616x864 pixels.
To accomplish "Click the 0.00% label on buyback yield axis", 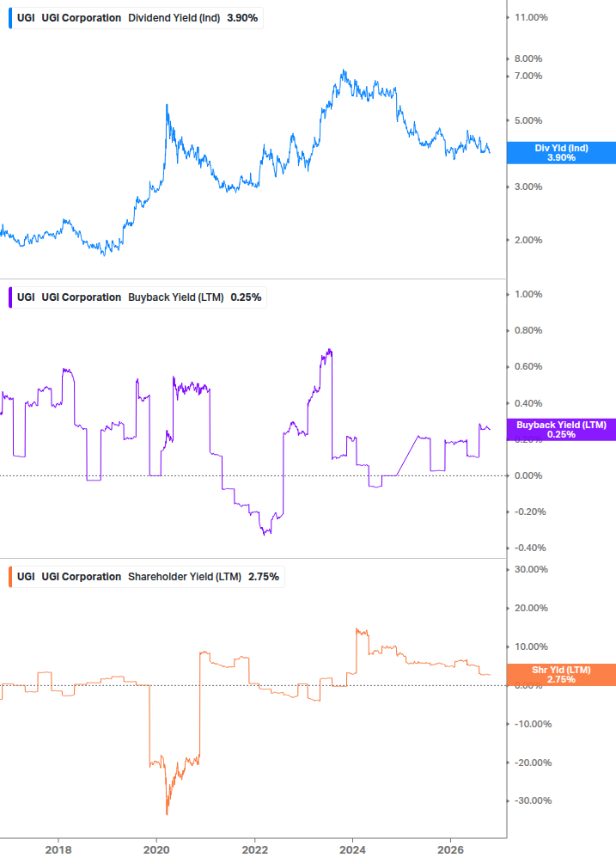I will [x=528, y=475].
